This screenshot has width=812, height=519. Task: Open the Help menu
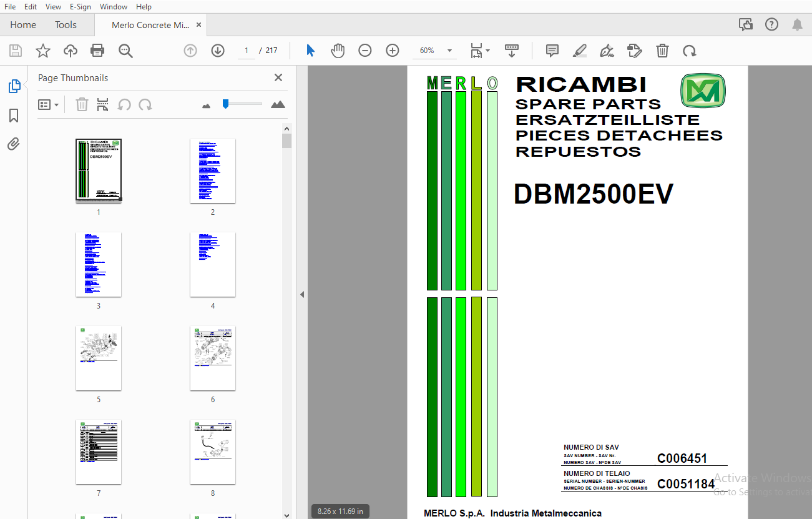144,6
